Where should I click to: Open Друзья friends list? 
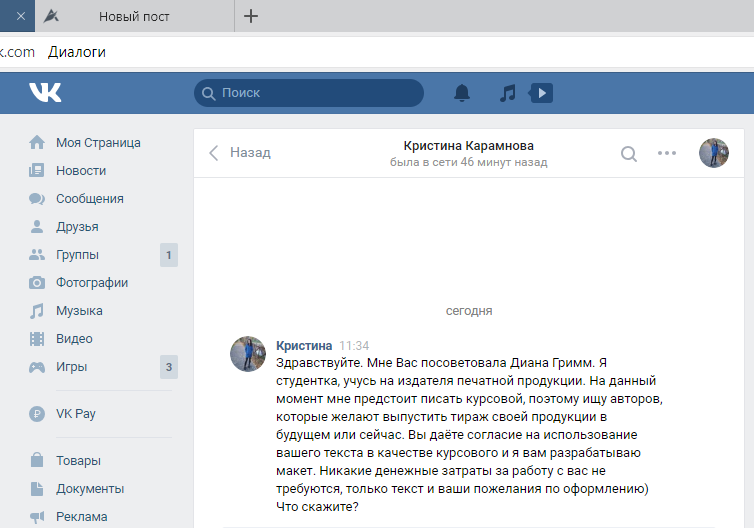click(x=77, y=226)
